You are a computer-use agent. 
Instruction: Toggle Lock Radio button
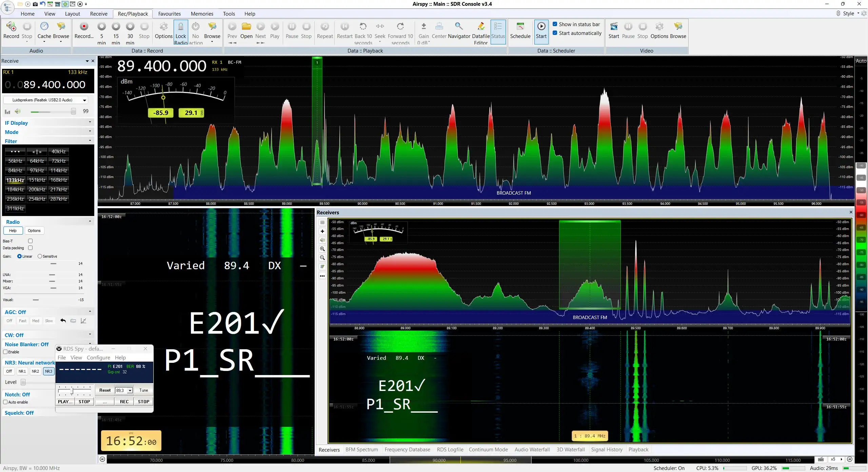point(181,32)
